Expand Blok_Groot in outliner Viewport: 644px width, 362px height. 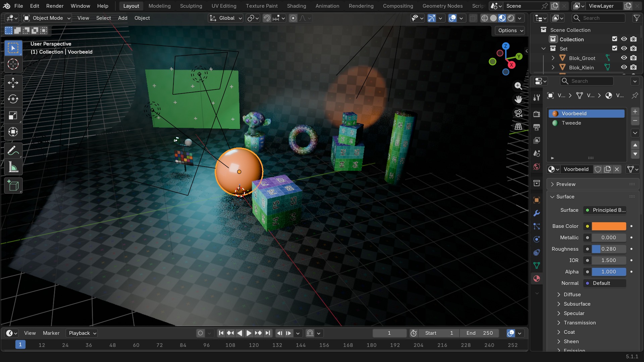pyautogui.click(x=553, y=58)
